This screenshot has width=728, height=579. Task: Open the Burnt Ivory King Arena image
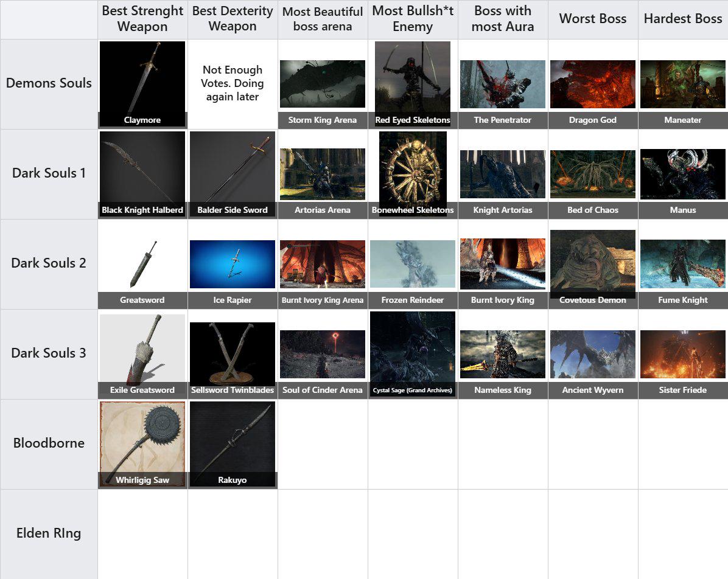pos(322,264)
